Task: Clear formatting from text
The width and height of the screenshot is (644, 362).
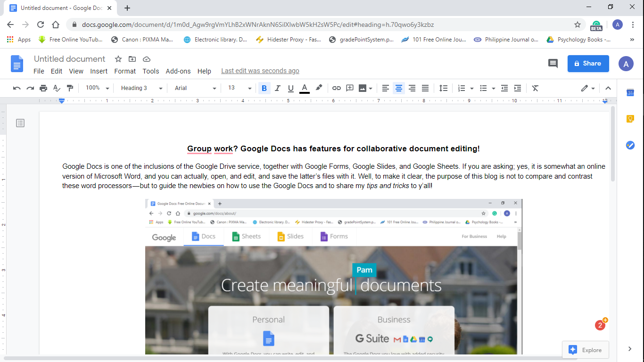Action: (535, 88)
